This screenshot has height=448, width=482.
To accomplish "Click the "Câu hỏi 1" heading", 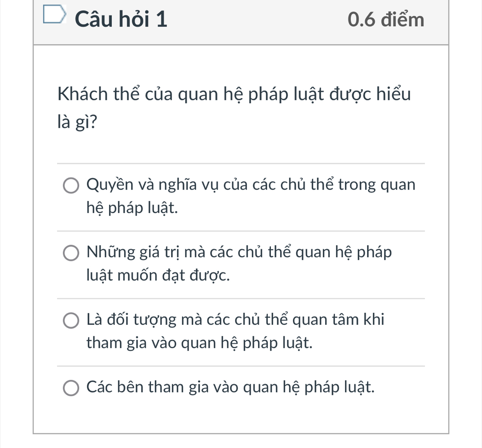I will pyautogui.click(x=121, y=20).
